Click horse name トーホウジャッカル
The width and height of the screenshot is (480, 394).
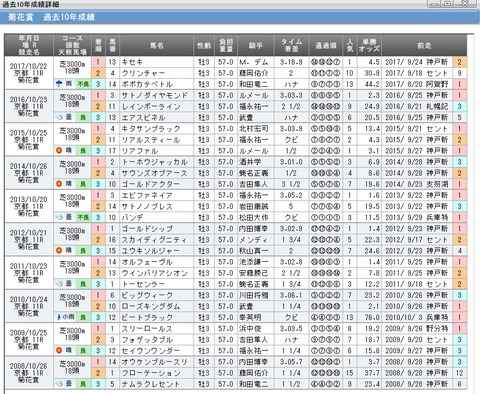[154, 162]
